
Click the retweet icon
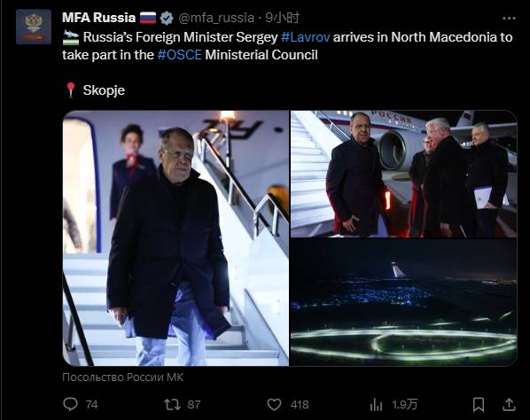click(x=172, y=404)
